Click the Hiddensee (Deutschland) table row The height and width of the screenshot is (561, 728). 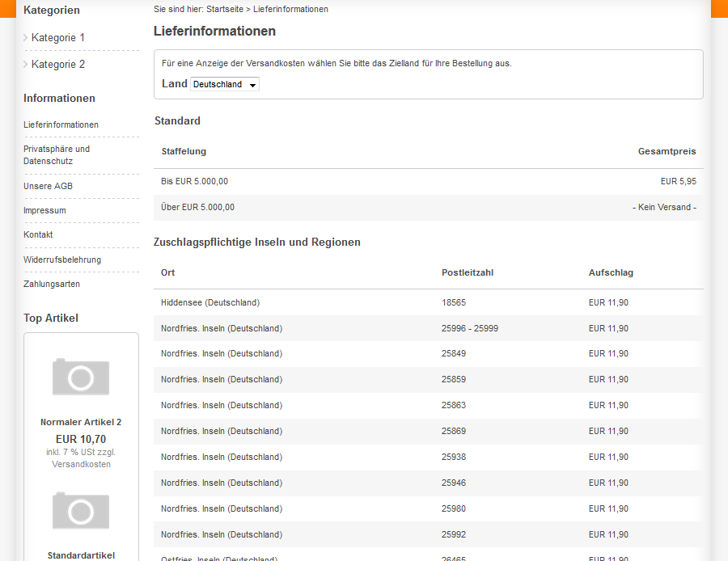(428, 302)
